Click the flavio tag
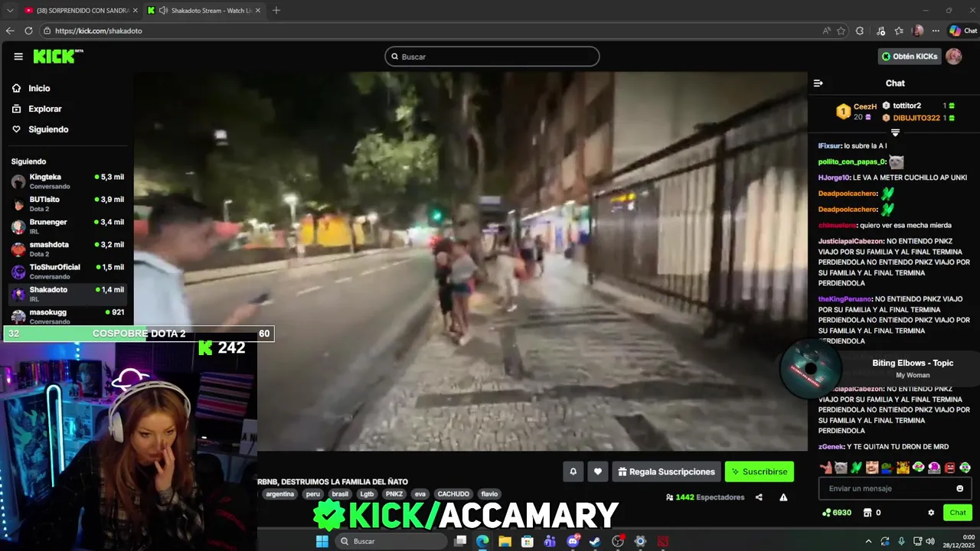This screenshot has height=551, width=980. tap(489, 494)
